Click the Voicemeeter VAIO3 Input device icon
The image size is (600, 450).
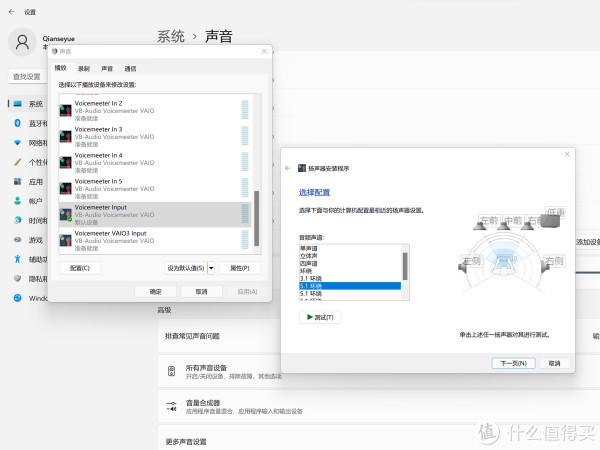[x=66, y=240]
